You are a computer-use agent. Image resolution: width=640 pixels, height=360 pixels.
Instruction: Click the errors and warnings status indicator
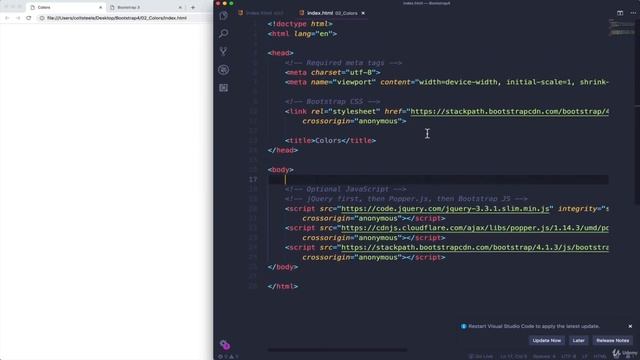(228, 356)
